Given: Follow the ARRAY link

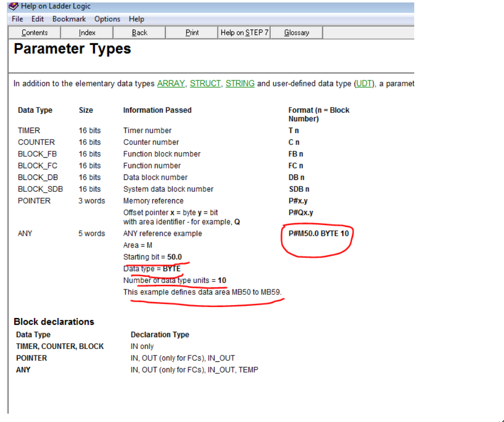Looking at the screenshot, I should click(171, 84).
